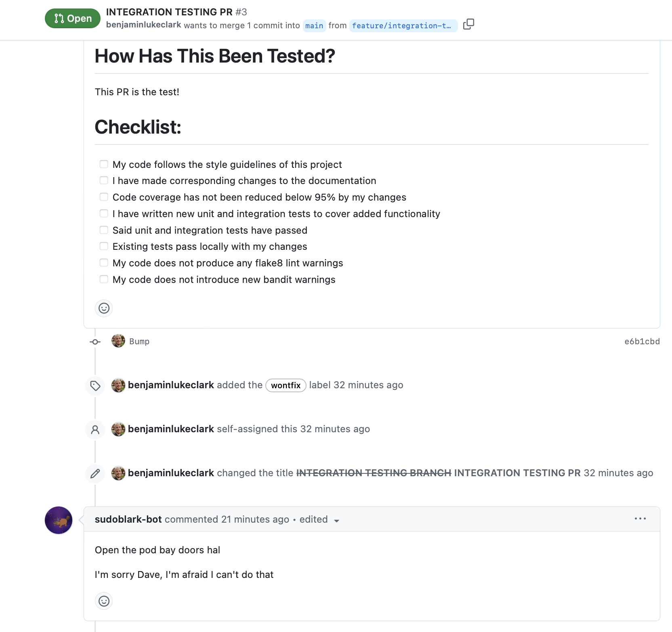
Task: Click avatar next to wontfix label event
Action: click(118, 385)
